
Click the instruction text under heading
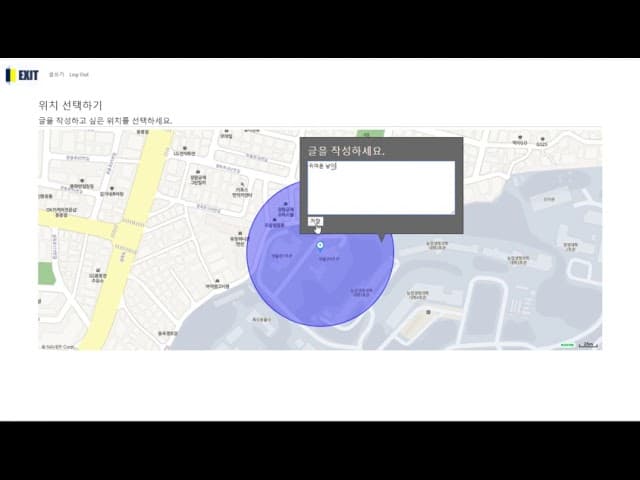pyautogui.click(x=105, y=121)
